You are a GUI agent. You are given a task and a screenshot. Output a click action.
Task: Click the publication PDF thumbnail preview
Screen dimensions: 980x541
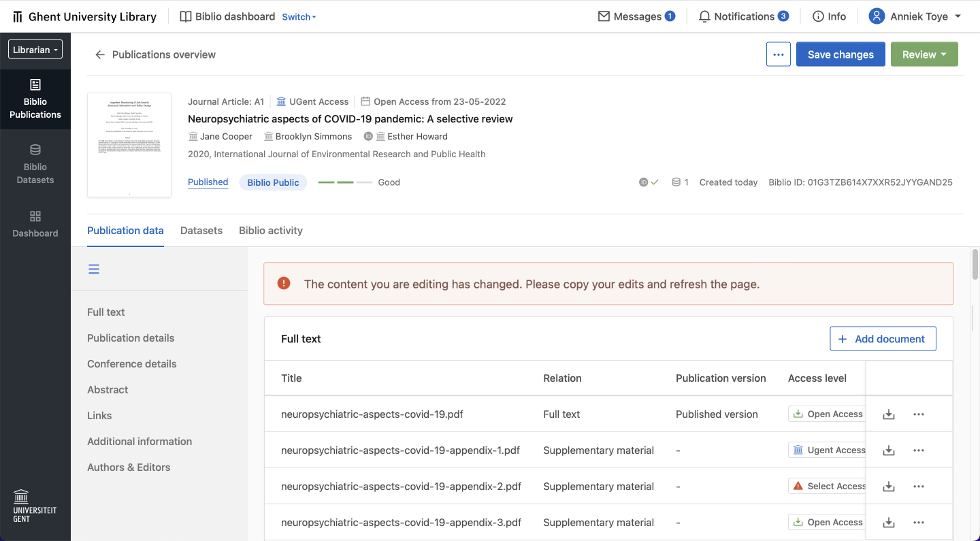click(x=129, y=144)
